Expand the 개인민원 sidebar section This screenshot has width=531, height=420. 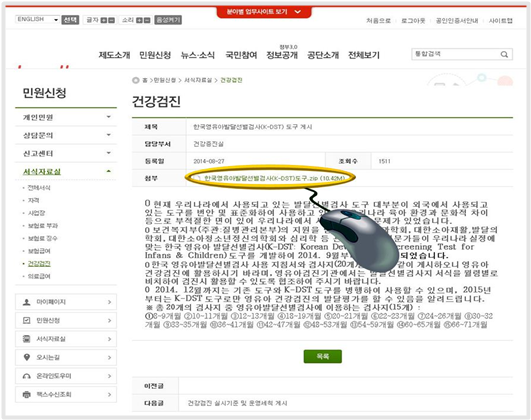pos(66,117)
